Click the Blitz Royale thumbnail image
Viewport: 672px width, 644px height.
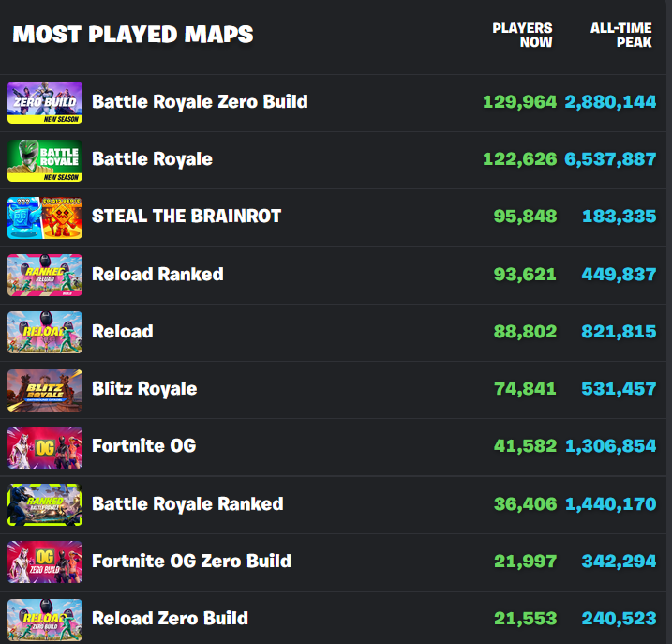pyautogui.click(x=45, y=390)
